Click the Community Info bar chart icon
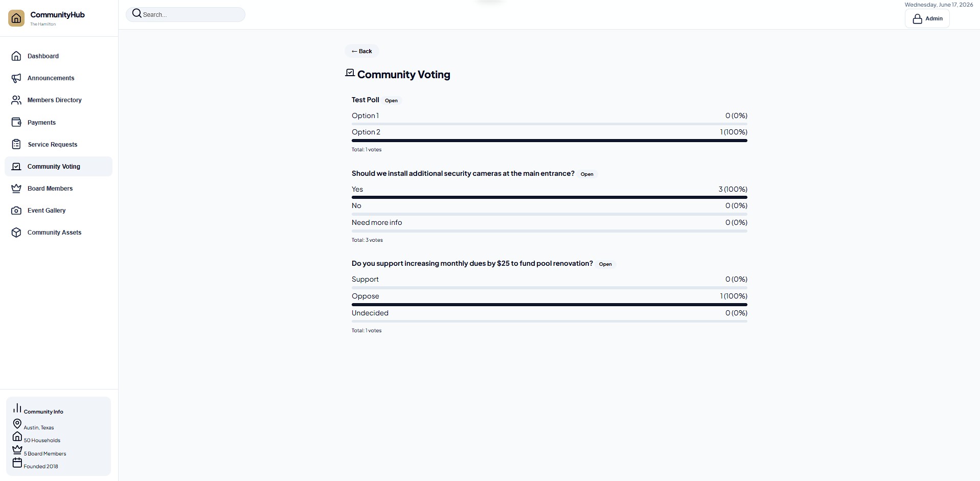980x481 pixels. click(17, 407)
